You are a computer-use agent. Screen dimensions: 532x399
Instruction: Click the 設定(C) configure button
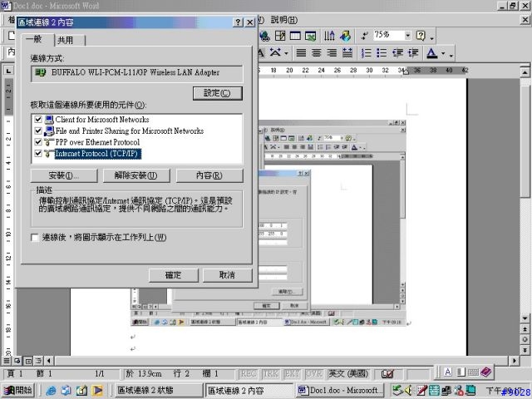[218, 93]
